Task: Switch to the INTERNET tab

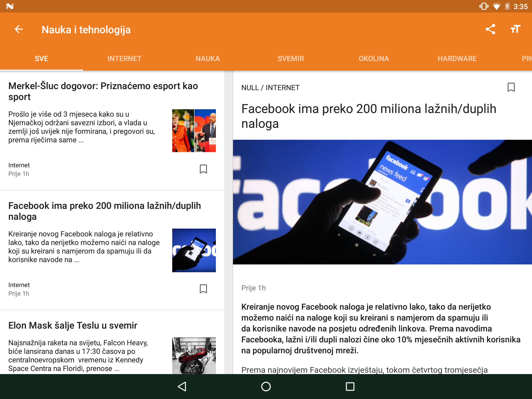Action: click(x=124, y=59)
